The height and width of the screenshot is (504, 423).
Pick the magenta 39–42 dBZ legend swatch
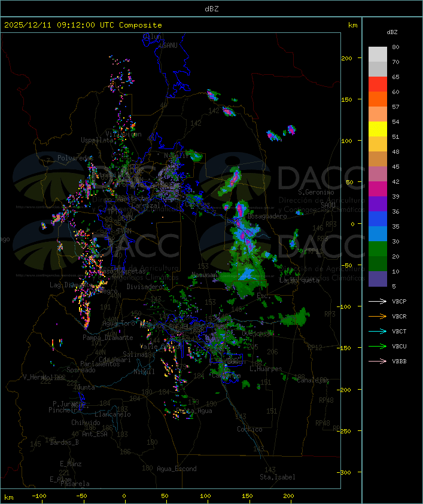[378, 189]
